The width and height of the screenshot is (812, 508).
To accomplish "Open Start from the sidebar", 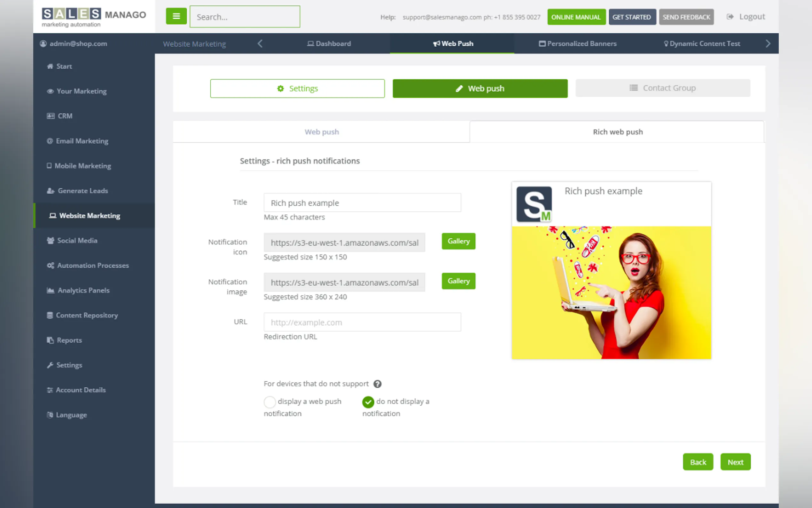I will click(64, 66).
